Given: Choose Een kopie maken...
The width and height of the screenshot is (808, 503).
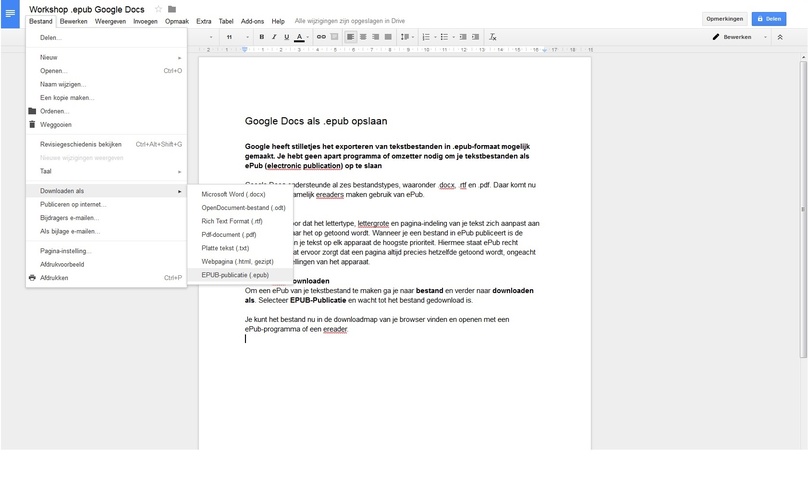Looking at the screenshot, I should pyautogui.click(x=106, y=97).
